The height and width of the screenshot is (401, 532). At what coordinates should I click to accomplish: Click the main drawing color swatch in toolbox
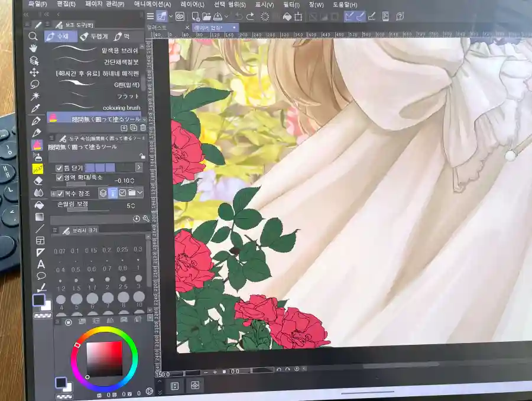point(38,300)
